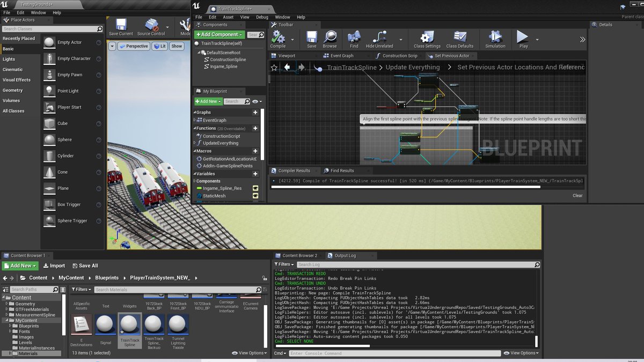
Task: Click the Import button in Content Browser
Action: coord(54,265)
